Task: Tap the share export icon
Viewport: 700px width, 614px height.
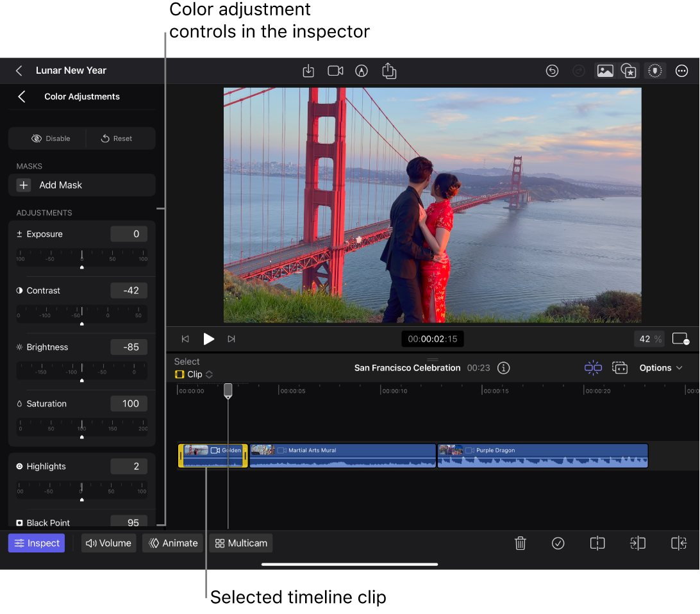Action: [389, 71]
